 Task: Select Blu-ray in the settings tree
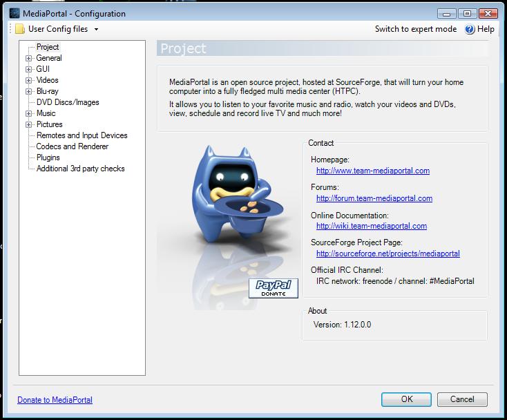(47, 91)
